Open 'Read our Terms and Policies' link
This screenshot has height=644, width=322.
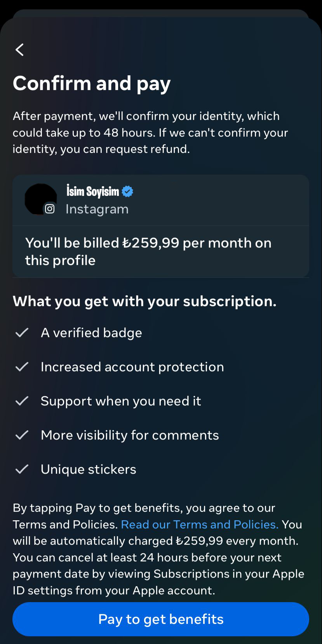coord(200,525)
